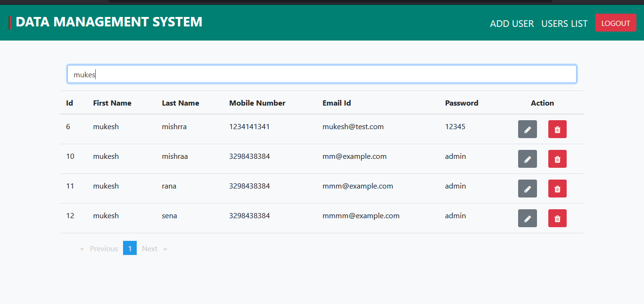Click the Previous pagination link
Screen dimensions: 644x304
[104, 248]
